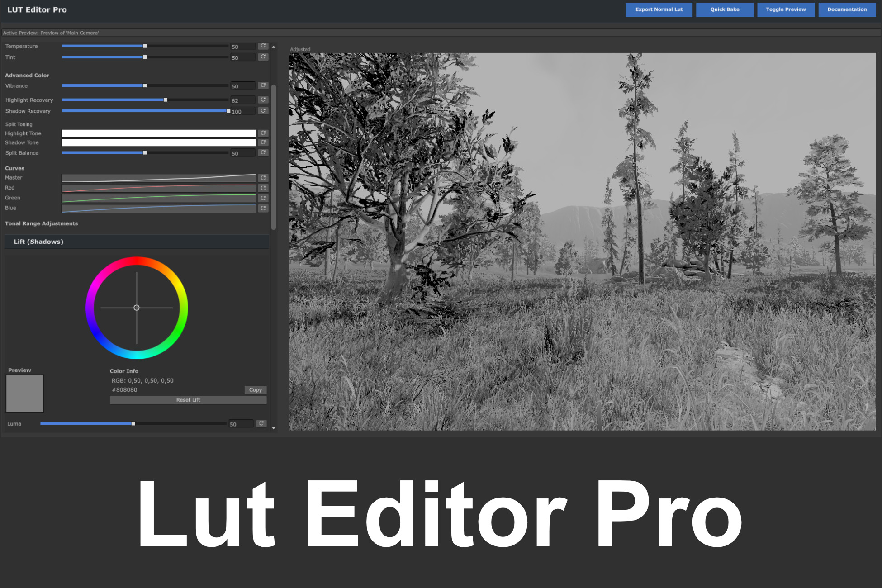Screen dimensions: 882x588
Task: Reset the Master curve
Action: [263, 177]
